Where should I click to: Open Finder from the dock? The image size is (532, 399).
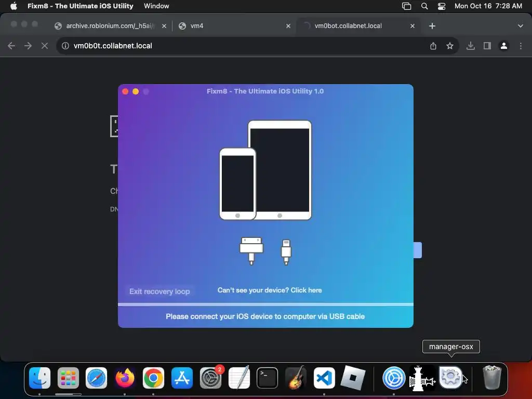click(x=39, y=378)
